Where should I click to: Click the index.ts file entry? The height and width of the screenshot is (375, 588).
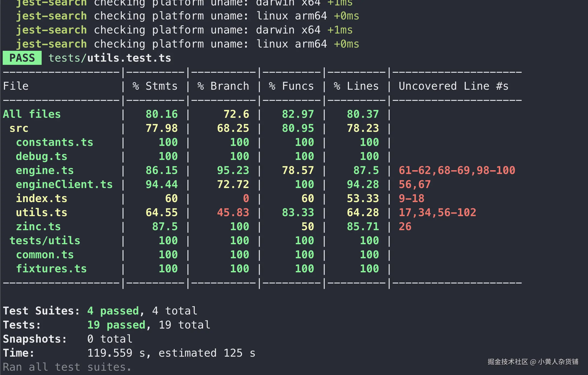[x=41, y=198]
